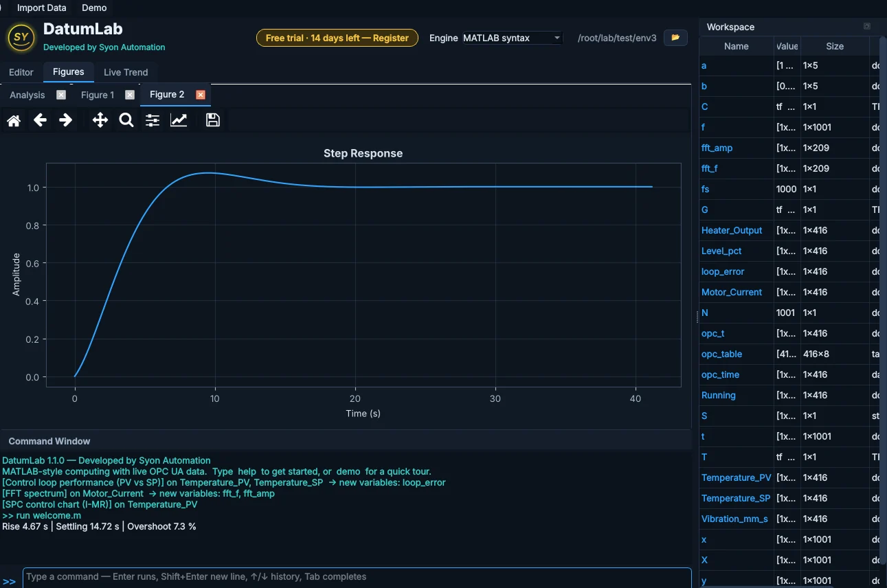Close the Figure 2 tab
This screenshot has height=588, width=887.
pyautogui.click(x=201, y=95)
